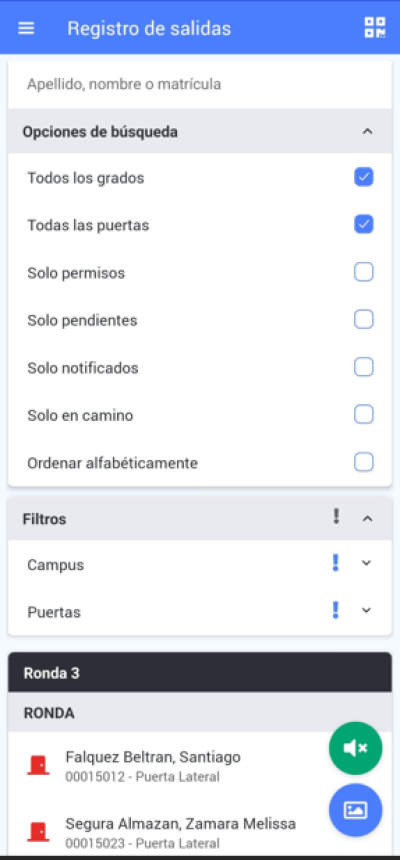
Task: Collapse the Opciones de búsqueda section
Action: [368, 132]
